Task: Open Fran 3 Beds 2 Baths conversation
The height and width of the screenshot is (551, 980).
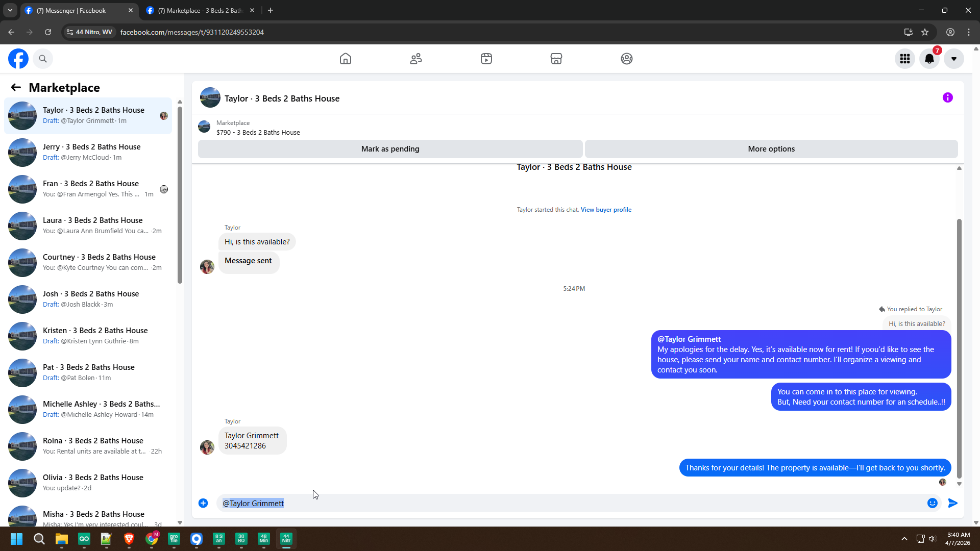Action: click(x=88, y=189)
